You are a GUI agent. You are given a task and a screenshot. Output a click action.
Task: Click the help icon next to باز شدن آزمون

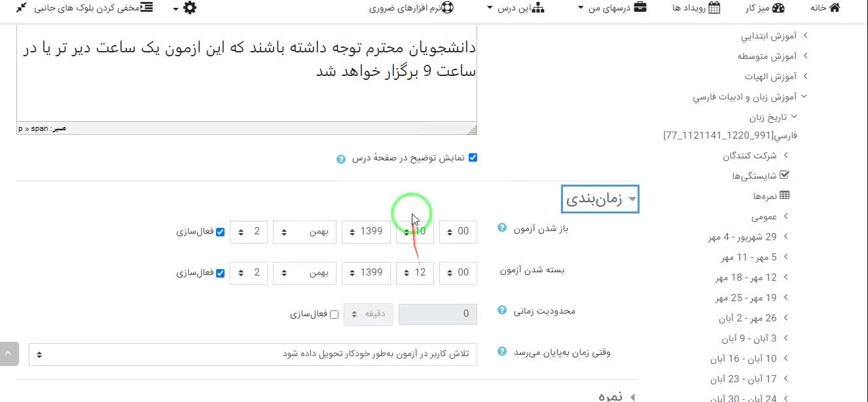point(502,228)
